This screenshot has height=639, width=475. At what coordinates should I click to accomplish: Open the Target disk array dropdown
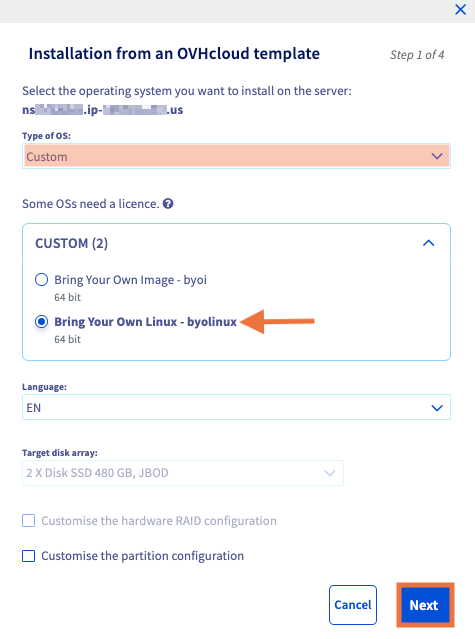[x=183, y=473]
